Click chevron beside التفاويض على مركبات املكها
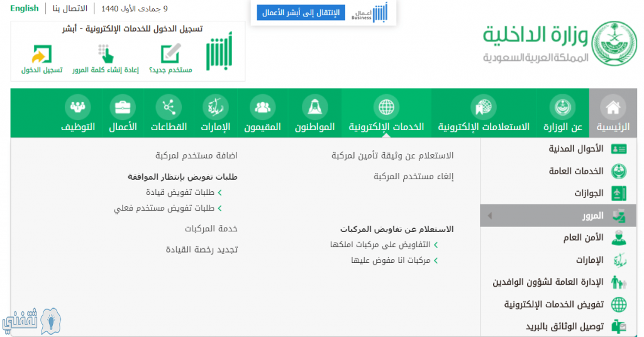This screenshot has height=337, width=644. pos(436,245)
